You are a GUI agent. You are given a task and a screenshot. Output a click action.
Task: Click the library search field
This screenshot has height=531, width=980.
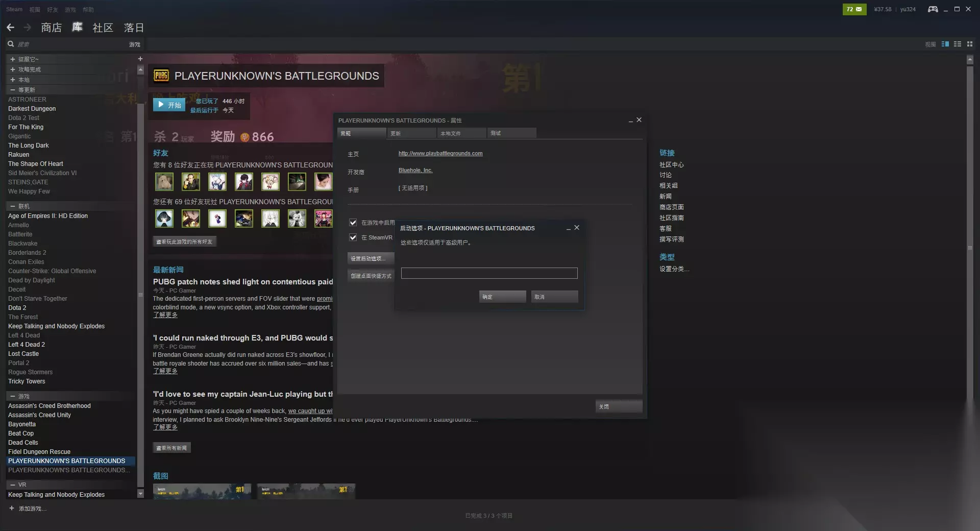tap(71, 44)
